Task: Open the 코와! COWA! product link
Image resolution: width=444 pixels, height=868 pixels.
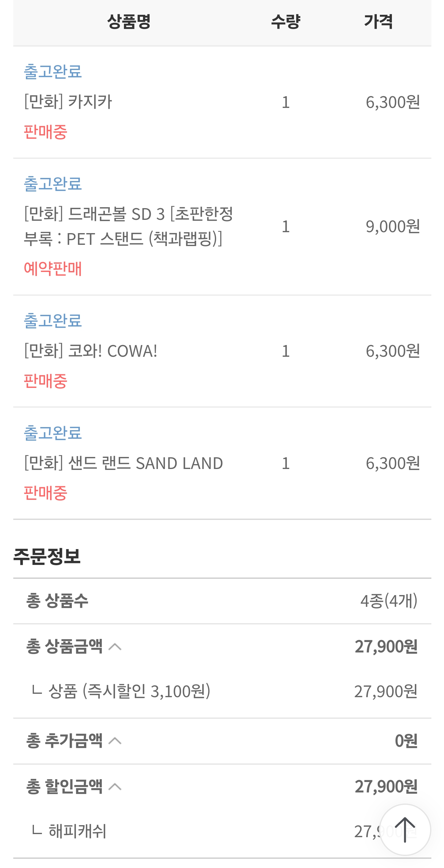Action: (91, 351)
